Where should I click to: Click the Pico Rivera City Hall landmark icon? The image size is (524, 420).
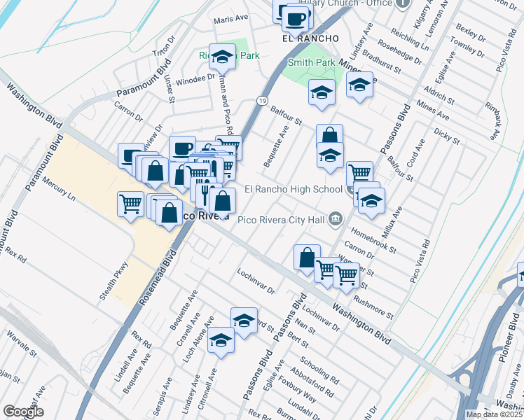[x=336, y=220]
